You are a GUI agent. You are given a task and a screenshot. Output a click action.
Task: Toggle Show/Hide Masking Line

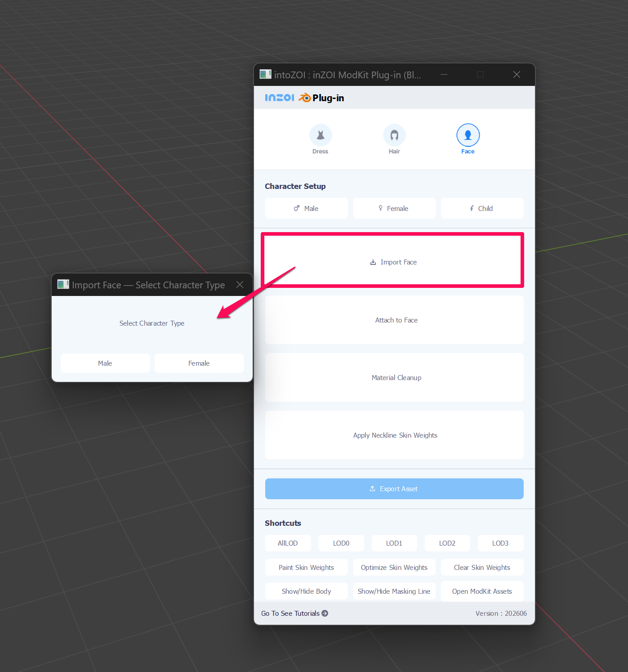pos(394,591)
